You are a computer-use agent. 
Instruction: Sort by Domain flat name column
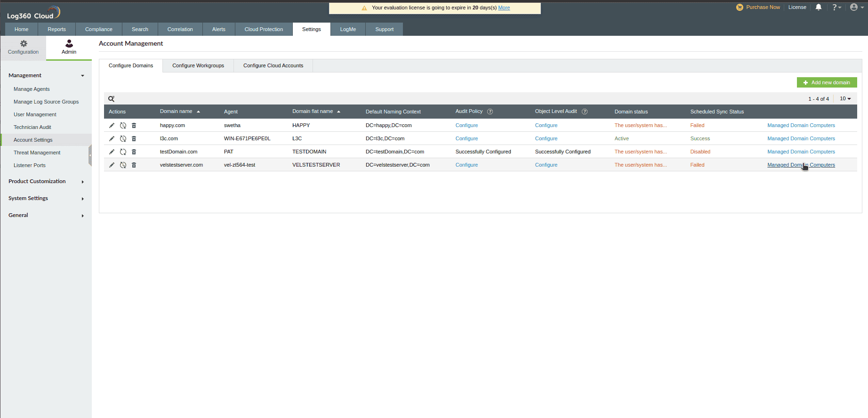[x=316, y=112]
